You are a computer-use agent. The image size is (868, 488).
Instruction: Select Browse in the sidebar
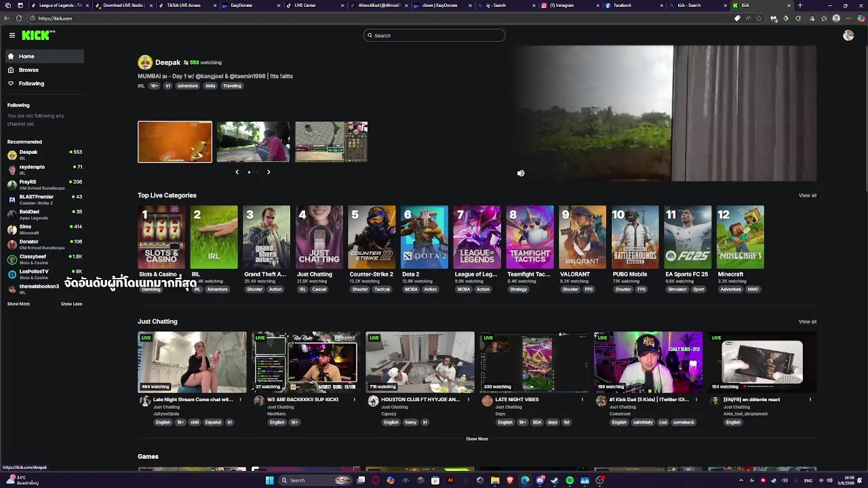pyautogui.click(x=45, y=70)
